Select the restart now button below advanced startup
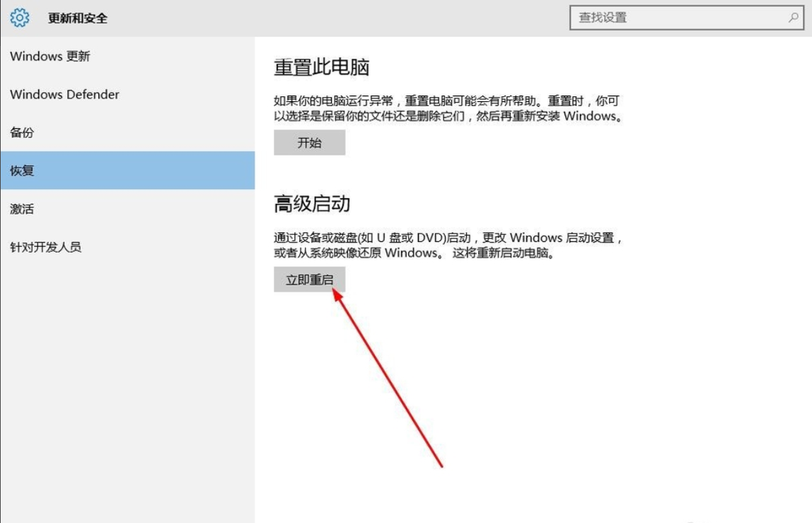 (x=309, y=280)
